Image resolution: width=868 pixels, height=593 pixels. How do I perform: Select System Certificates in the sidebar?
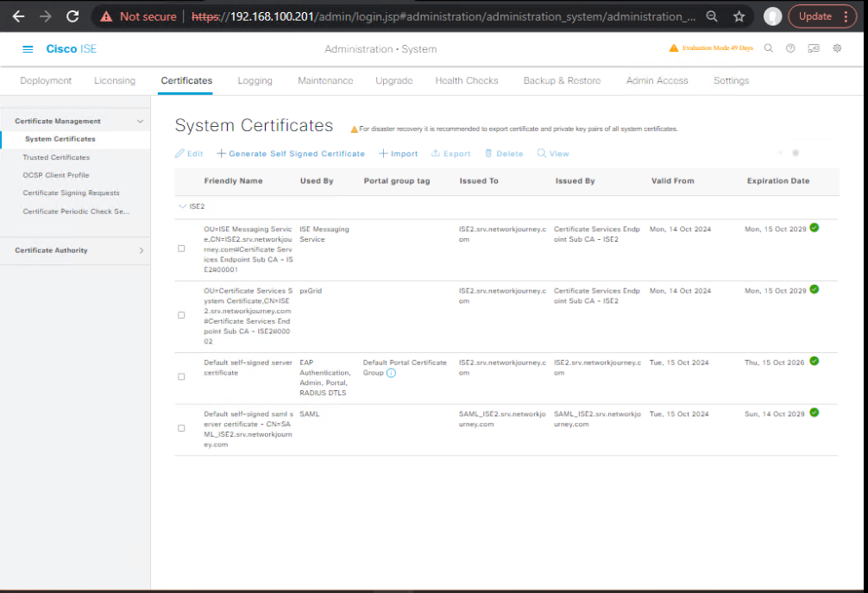(x=60, y=139)
